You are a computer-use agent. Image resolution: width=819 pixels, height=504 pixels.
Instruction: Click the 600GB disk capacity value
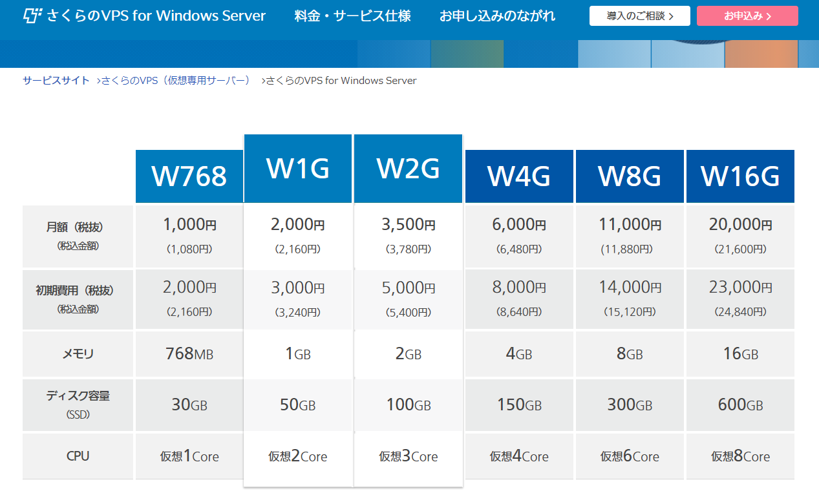pyautogui.click(x=741, y=405)
